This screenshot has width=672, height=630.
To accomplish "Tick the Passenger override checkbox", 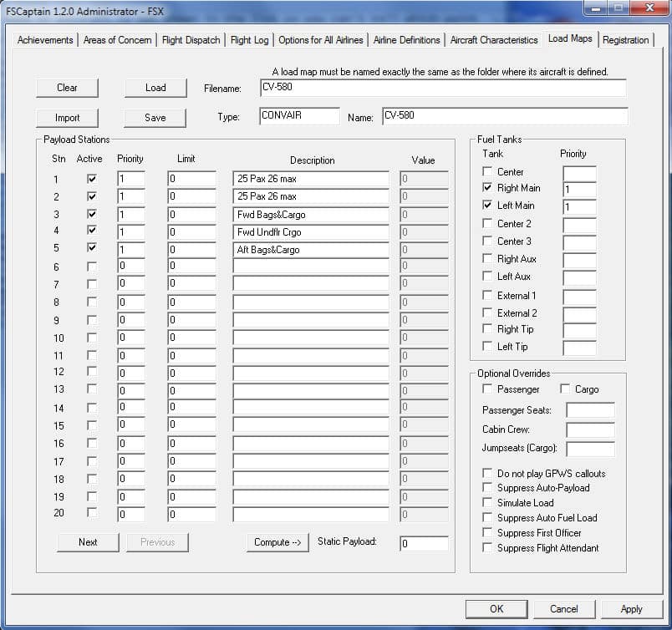I will [487, 389].
